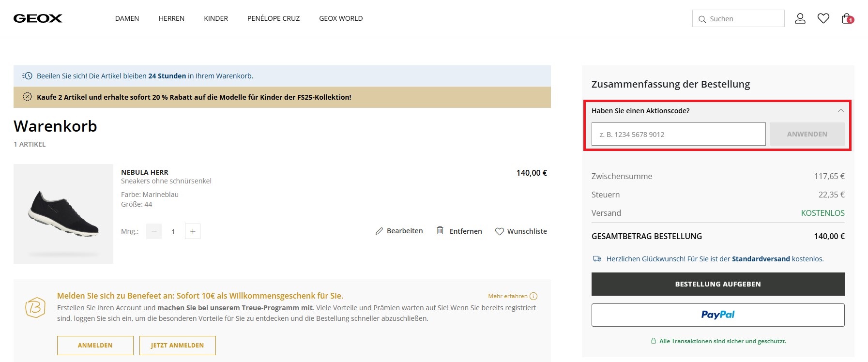Open the user account icon
This screenshot has height=362, width=868.
tap(800, 18)
